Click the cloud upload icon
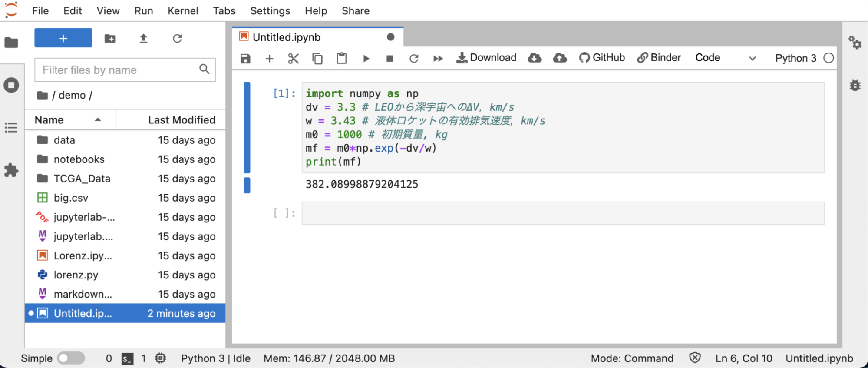 [560, 58]
